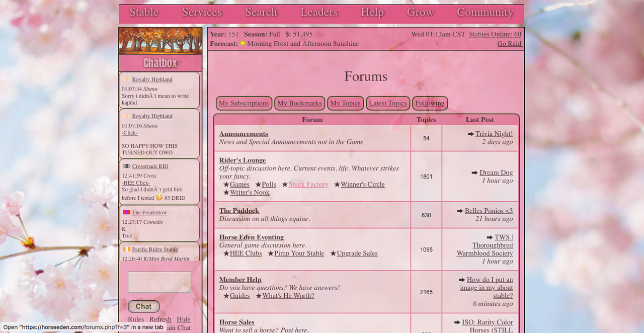
Task: Click the arrow icon beside Dream Dog
Action: 474,173
